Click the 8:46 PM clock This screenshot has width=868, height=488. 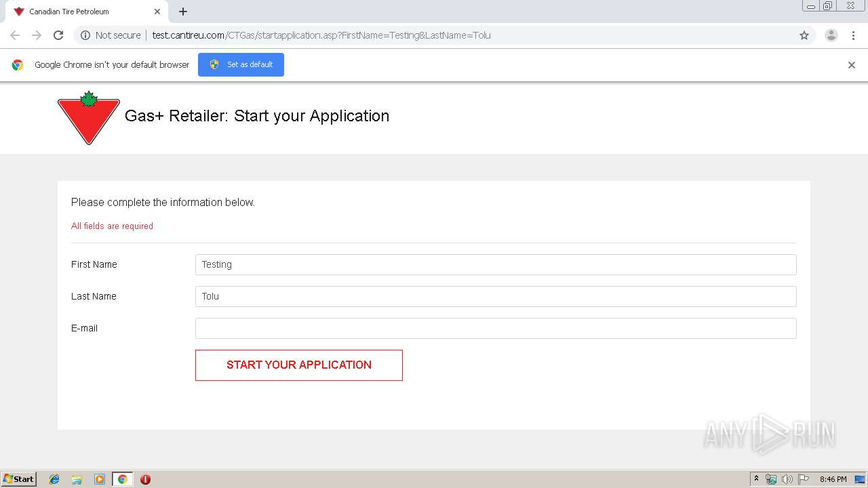tap(833, 479)
